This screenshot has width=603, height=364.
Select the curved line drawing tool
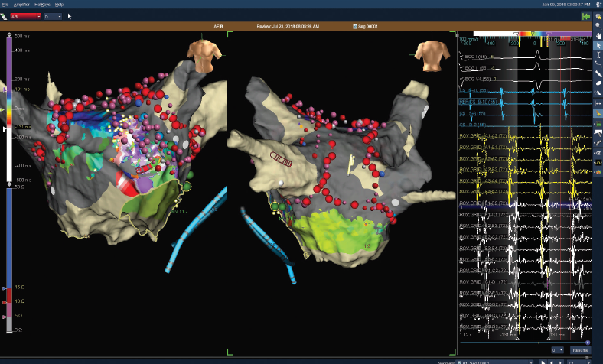[598, 64]
